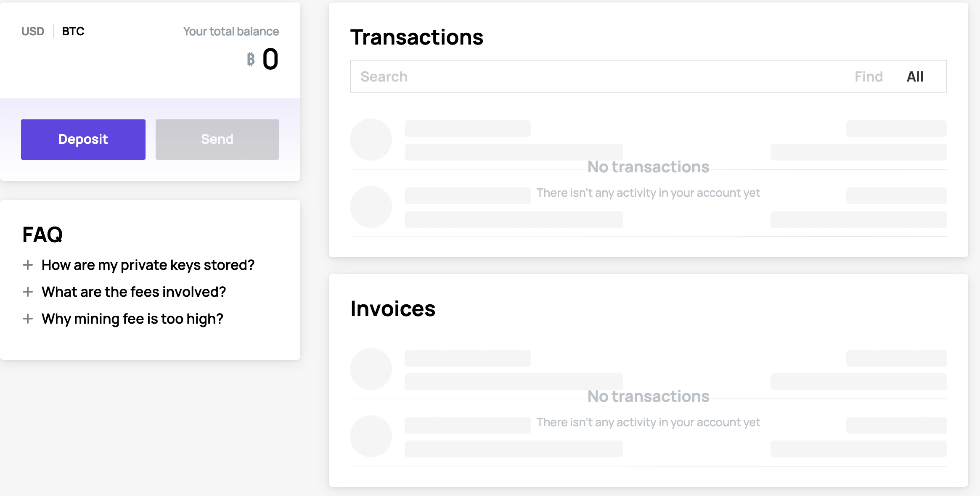Screen dimensions: 980x496
Task: Expand Why mining fee is too high?
Action: (132, 319)
